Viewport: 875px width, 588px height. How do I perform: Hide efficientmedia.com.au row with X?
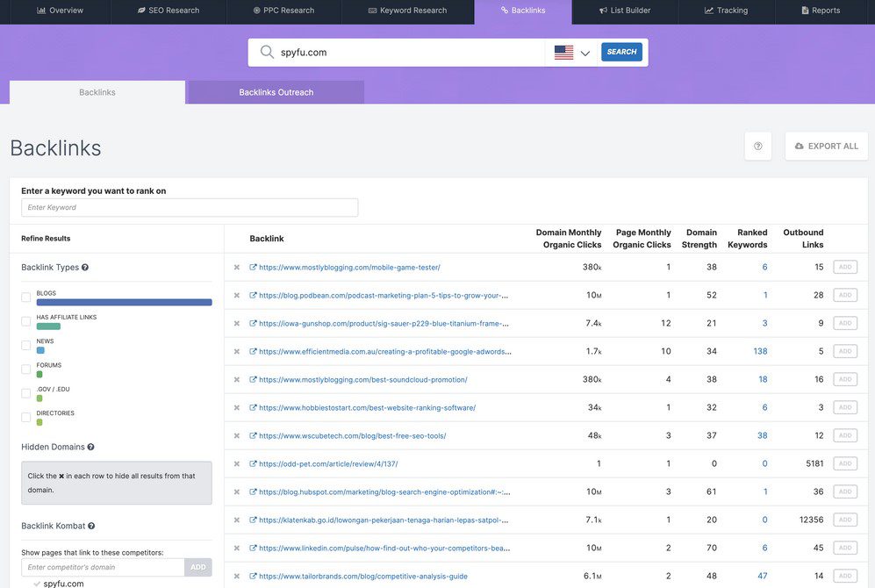click(x=237, y=351)
